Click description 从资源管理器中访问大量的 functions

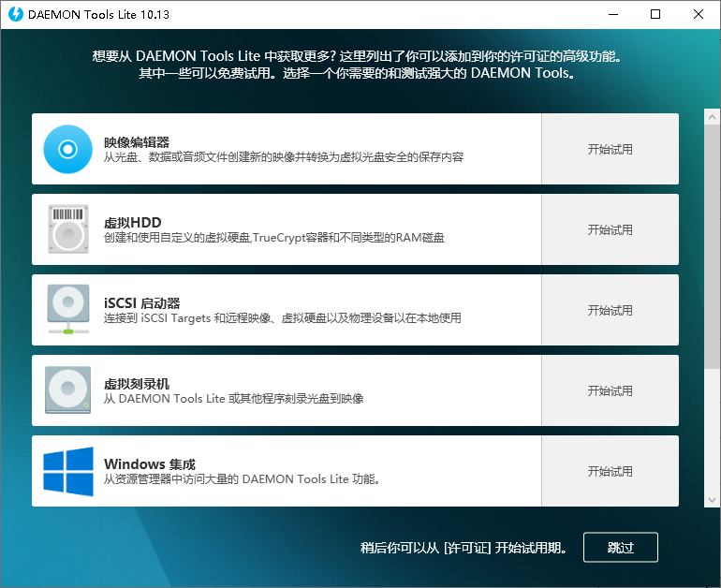tap(242, 479)
